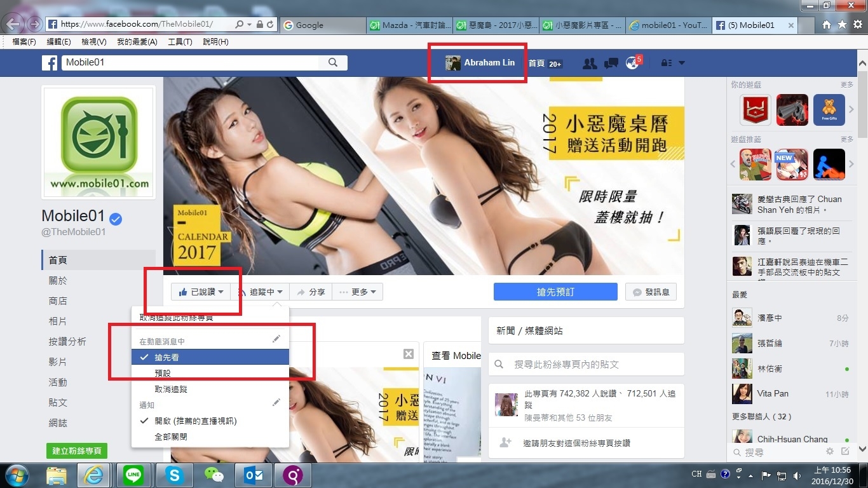Open privacy shortcuts lock icon

pos(666,64)
